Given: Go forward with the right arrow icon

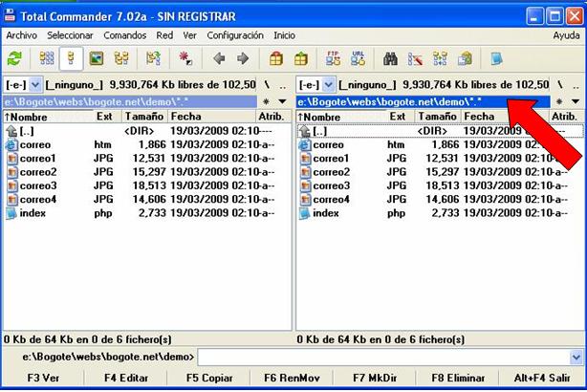Looking at the screenshot, I should coord(242,58).
